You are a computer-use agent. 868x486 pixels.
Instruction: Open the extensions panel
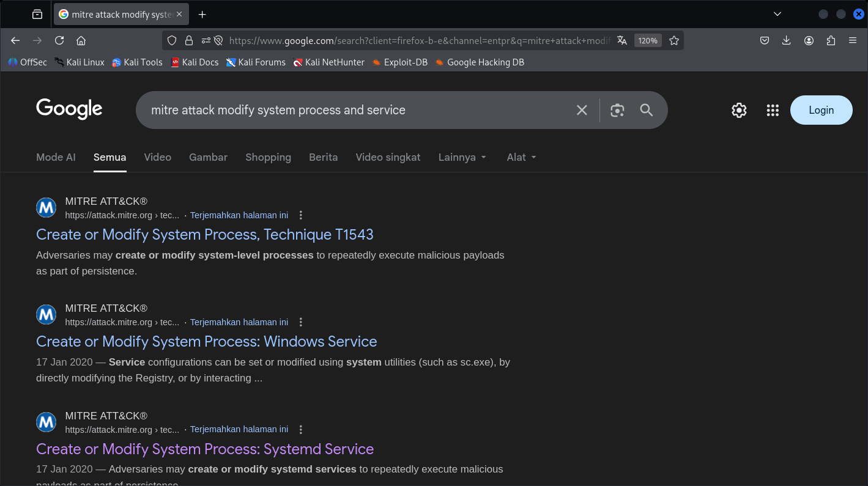coord(831,40)
